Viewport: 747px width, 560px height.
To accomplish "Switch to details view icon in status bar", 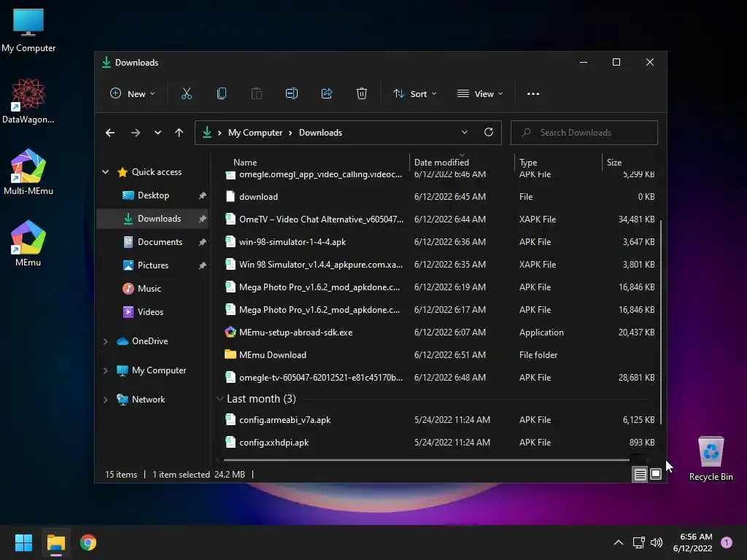I will [x=640, y=474].
